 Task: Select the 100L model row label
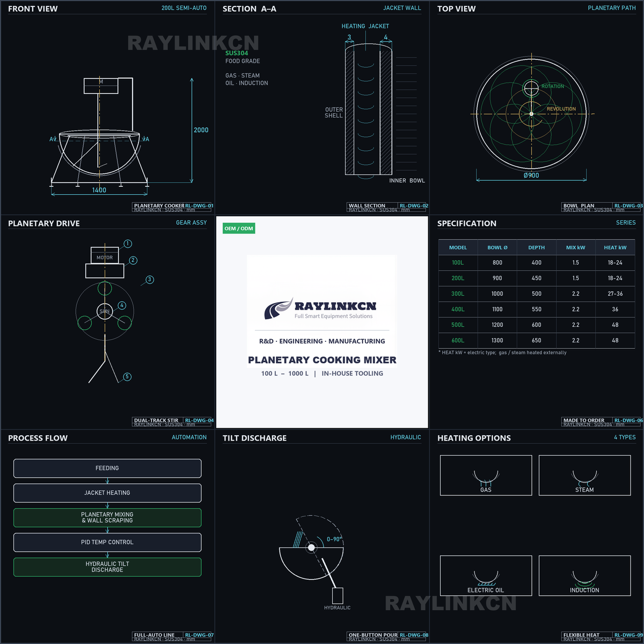point(458,263)
